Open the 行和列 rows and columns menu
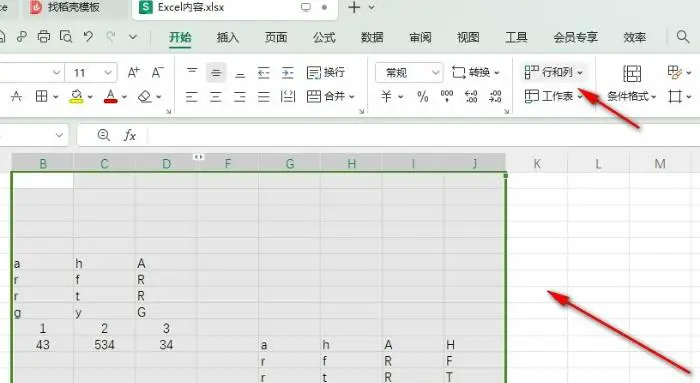 coord(554,72)
